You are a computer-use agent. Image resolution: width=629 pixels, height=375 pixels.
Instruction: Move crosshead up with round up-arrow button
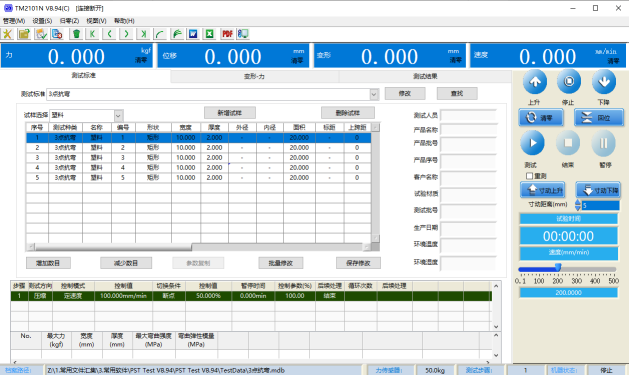tap(535, 82)
